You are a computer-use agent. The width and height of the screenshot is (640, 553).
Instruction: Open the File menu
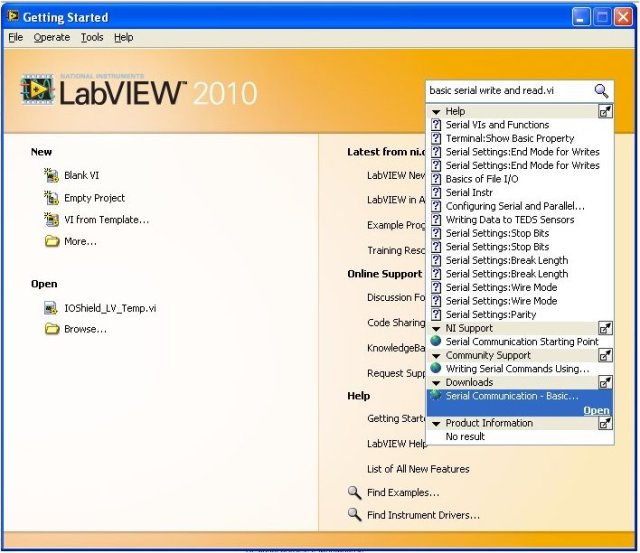tap(15, 37)
